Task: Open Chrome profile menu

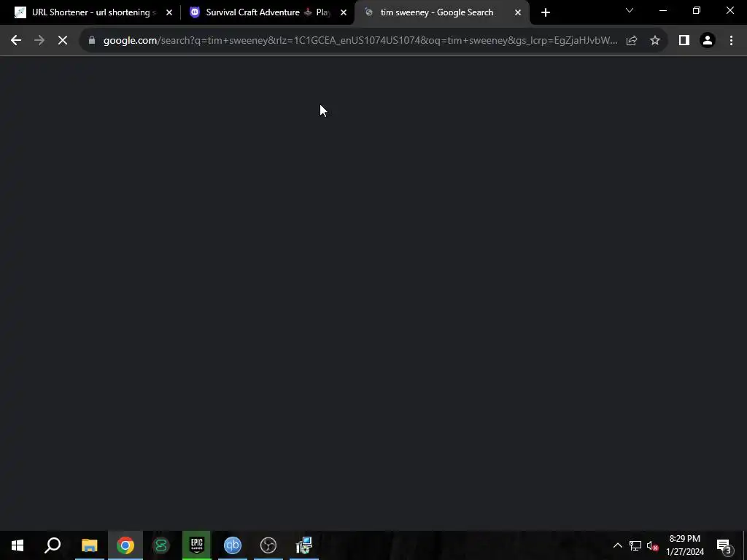Action: [x=708, y=41]
